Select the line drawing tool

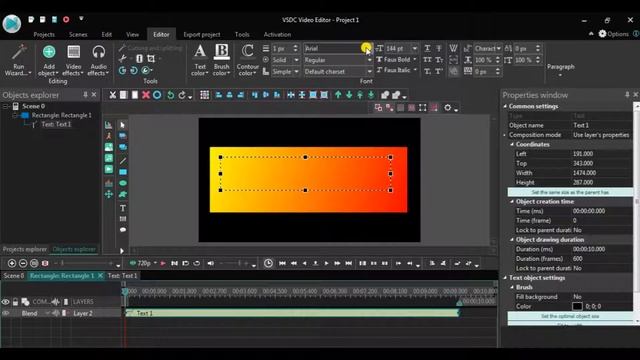coord(122,161)
